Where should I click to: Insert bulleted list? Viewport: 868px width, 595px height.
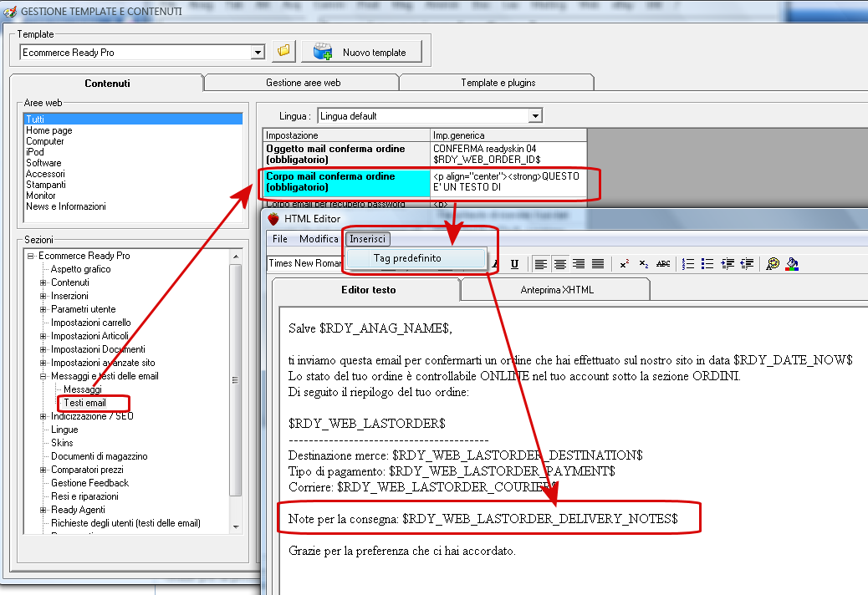pyautogui.click(x=707, y=264)
